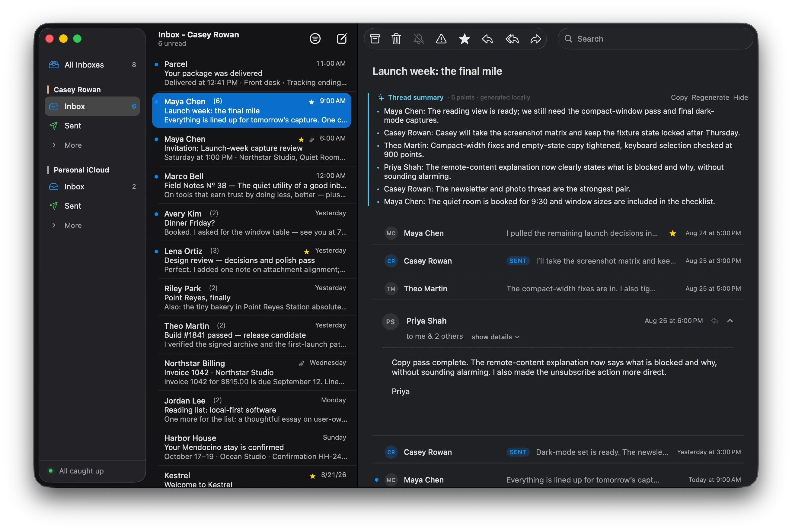Toggle the star flag in the toolbar
Viewport: 792px width, 532px height.
[465, 39]
